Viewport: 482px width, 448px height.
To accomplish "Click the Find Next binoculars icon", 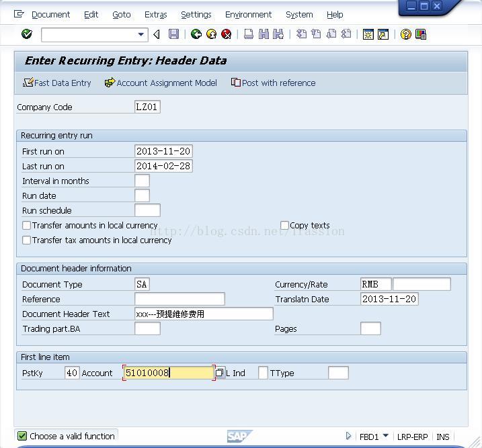I will 278,34.
